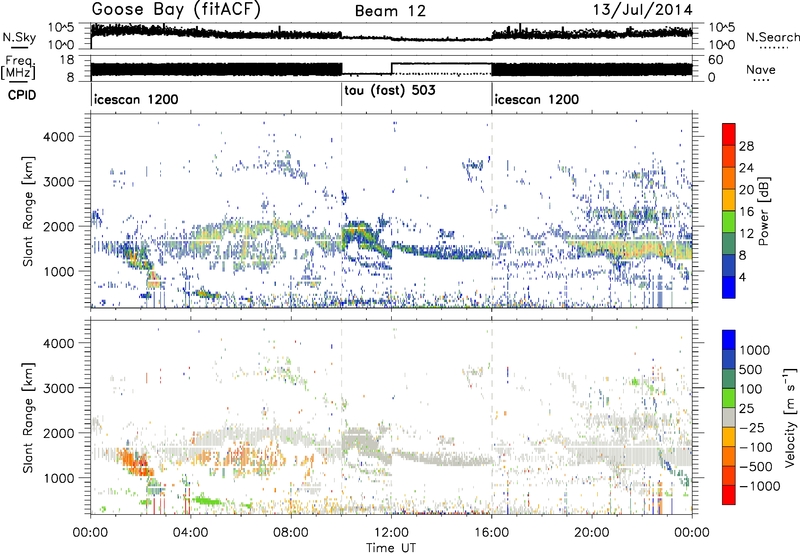Viewport: 800px width, 554px height.
Task: Click the '28' value on the Power scale
Action: (x=746, y=146)
